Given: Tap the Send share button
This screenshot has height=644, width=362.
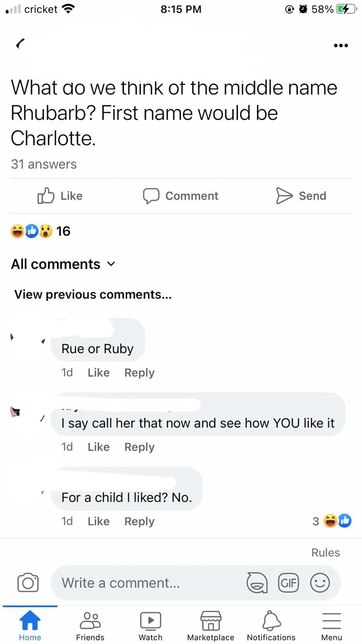Looking at the screenshot, I should click(x=301, y=196).
